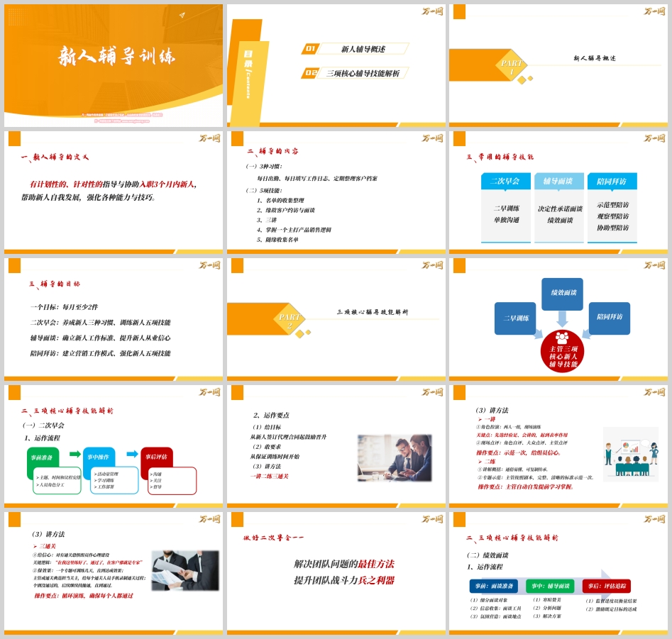Click the green 事中:辅导面谈 step

tap(550, 586)
